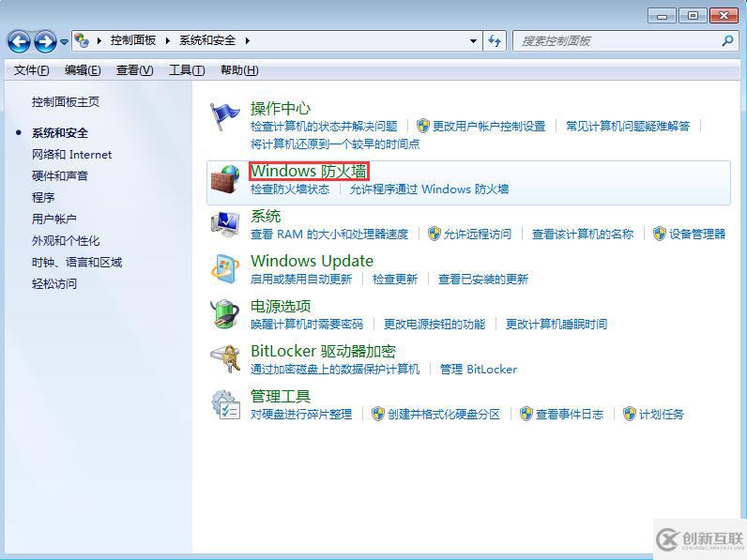Viewport: 747px width, 560px height.
Task: Open the 文件(F) menu
Action: (x=32, y=70)
